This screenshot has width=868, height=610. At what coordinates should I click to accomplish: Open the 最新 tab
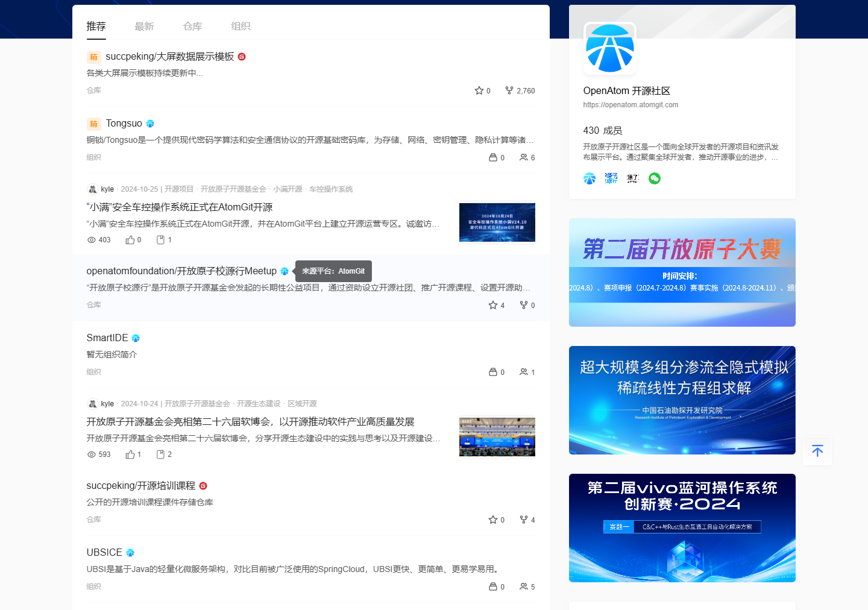(x=144, y=27)
